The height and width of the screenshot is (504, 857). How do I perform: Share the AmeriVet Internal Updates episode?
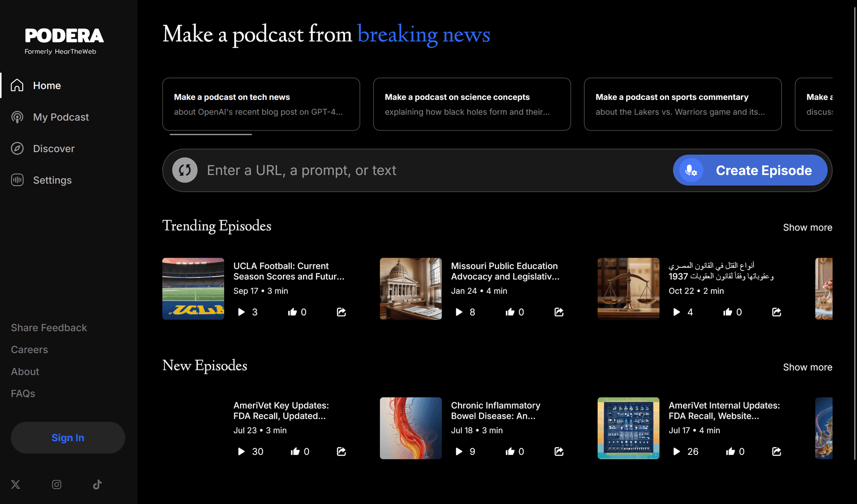pos(777,452)
